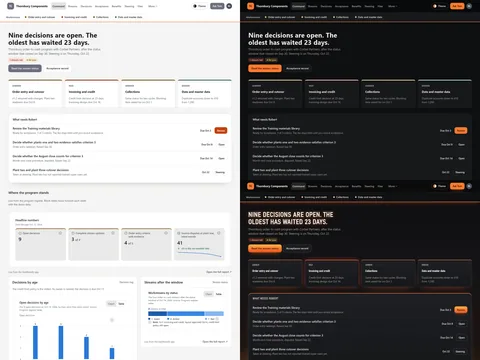
Task: Open Data and master data card in light panel
Action: [x=205, y=93]
